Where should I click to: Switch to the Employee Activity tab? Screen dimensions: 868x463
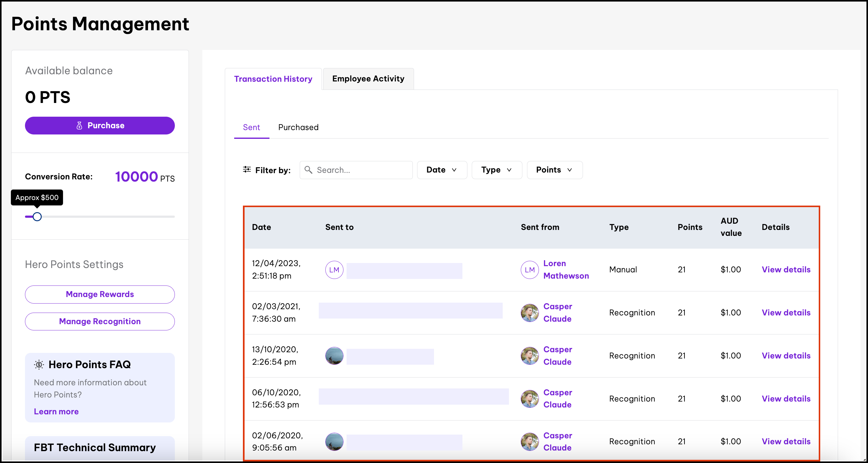tap(368, 79)
